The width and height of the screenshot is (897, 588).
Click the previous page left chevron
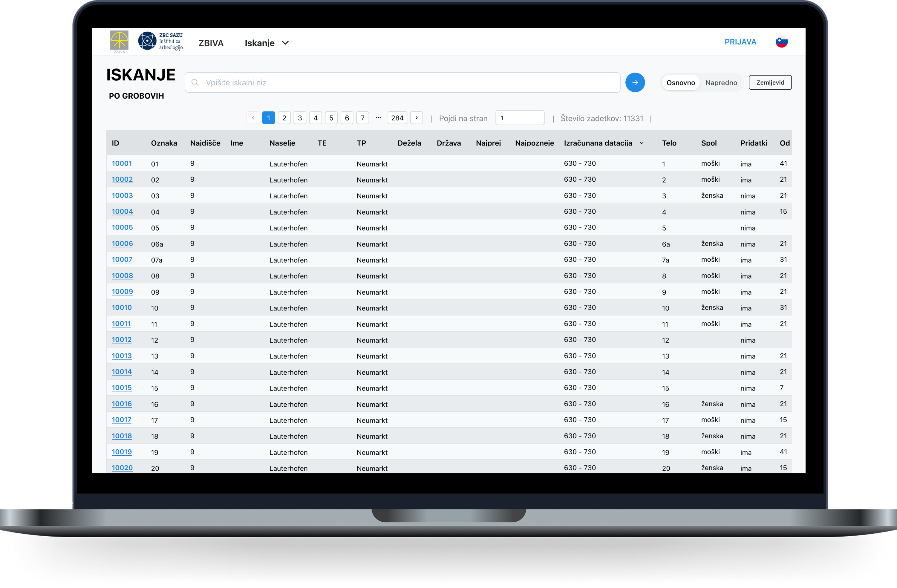point(253,118)
